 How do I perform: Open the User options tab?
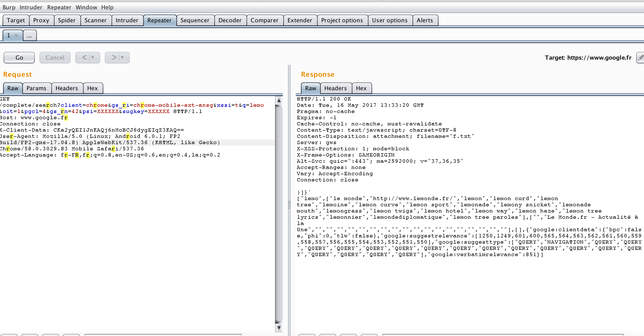click(390, 20)
